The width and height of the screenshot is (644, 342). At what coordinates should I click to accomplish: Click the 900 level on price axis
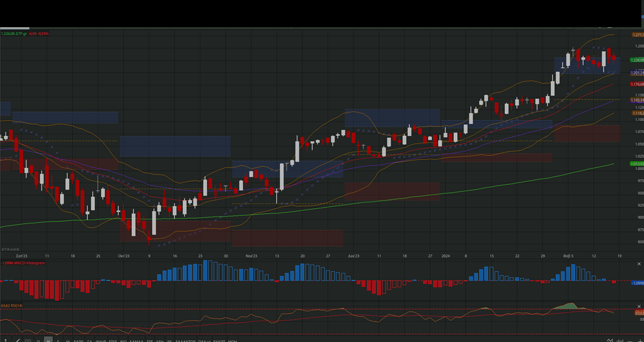pos(640,217)
